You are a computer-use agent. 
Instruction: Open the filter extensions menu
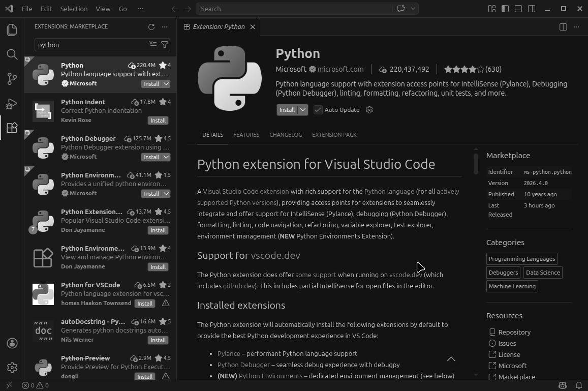tap(165, 45)
